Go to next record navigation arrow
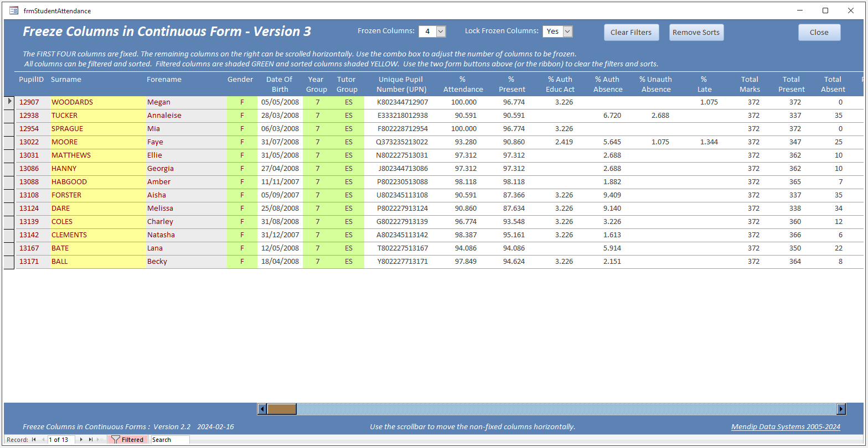Viewport: 868px width, 448px height. pos(81,440)
